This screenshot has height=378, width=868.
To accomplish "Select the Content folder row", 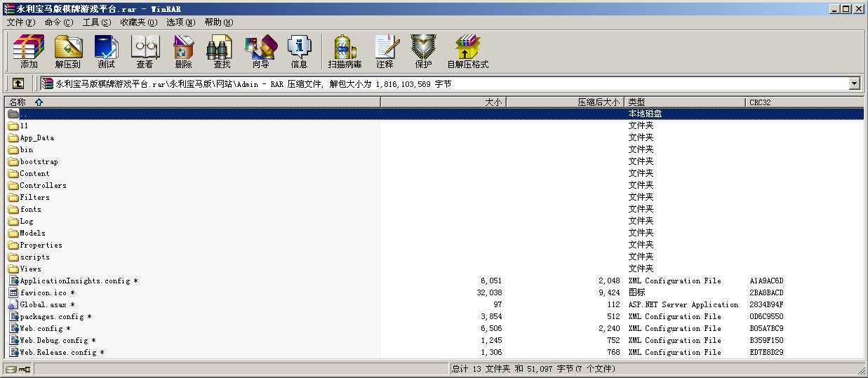I will point(434,173).
